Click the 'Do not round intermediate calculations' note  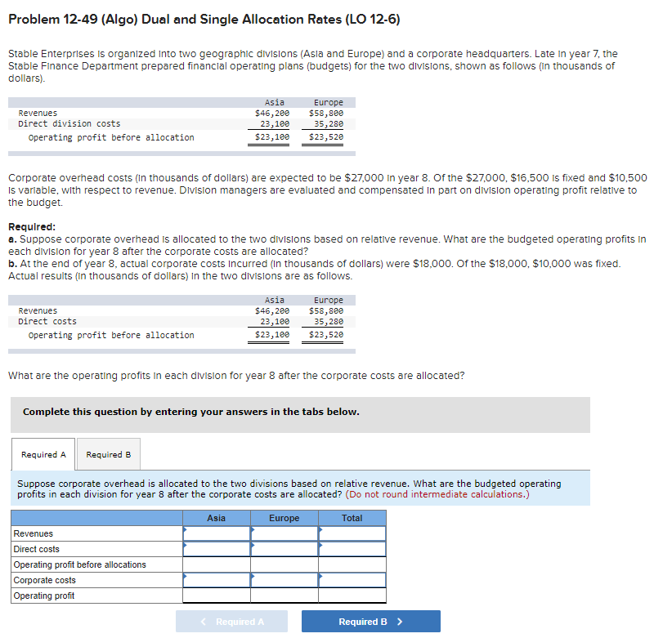pyautogui.click(x=437, y=494)
